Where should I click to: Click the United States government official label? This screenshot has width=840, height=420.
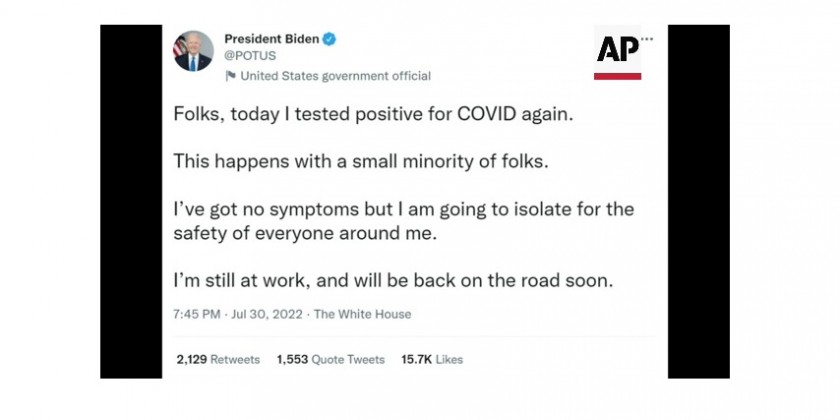click(336, 76)
